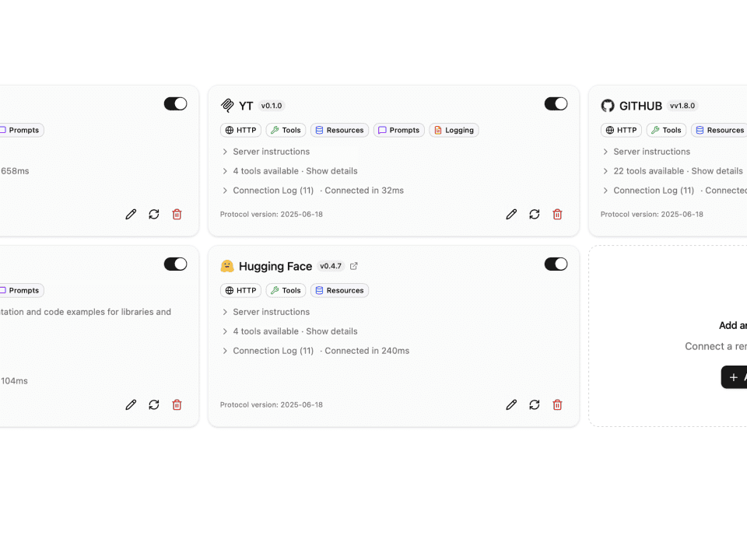Reconnect the YT server using refresh icon
This screenshot has width=747, height=560.
(x=535, y=215)
